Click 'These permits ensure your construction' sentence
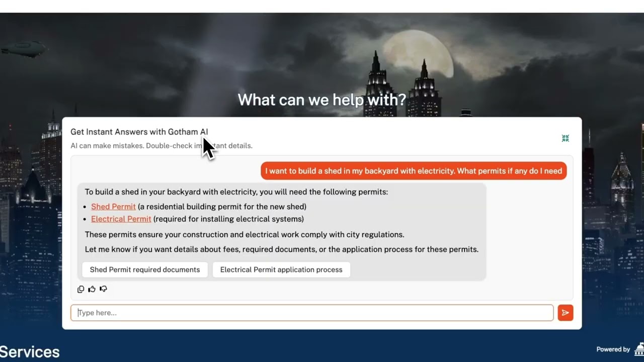This screenshot has width=644, height=362. [x=245, y=235]
